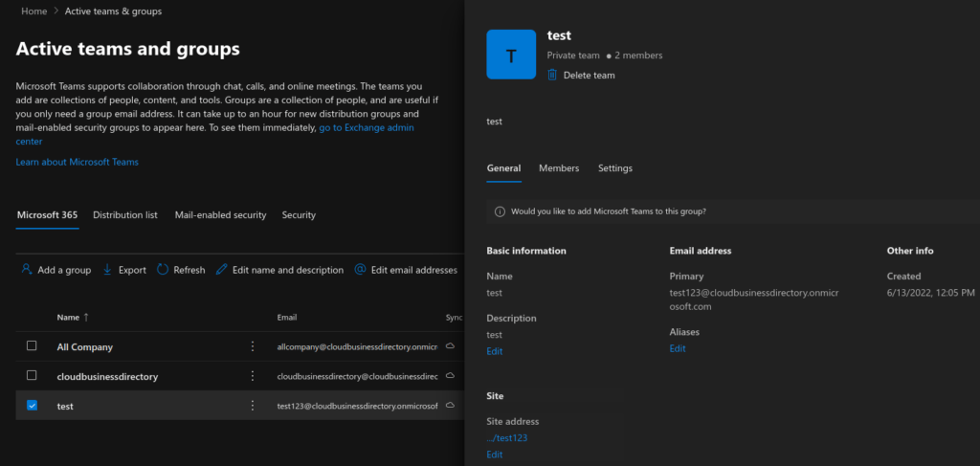Screen dimensions: 980x466
Task: Click the All Company group name
Action: [x=85, y=346]
